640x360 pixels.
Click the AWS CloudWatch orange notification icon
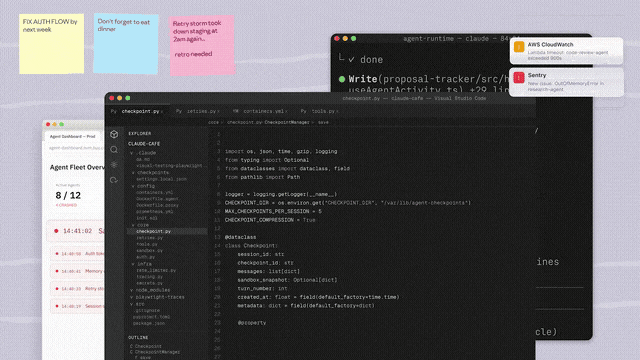519,47
